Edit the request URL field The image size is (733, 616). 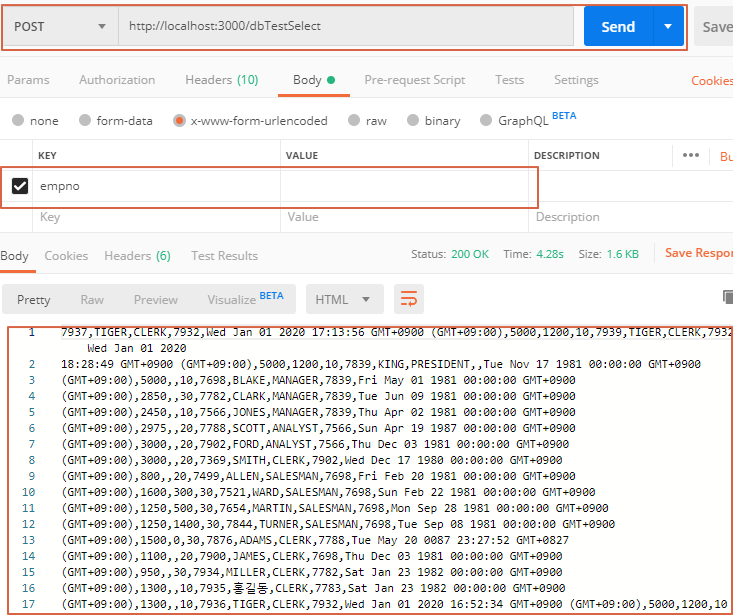(x=346, y=26)
